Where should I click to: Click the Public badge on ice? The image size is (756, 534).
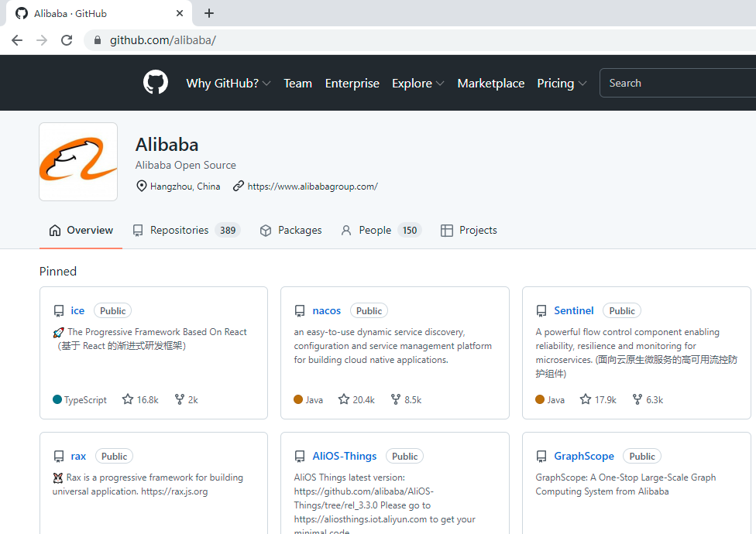112,311
